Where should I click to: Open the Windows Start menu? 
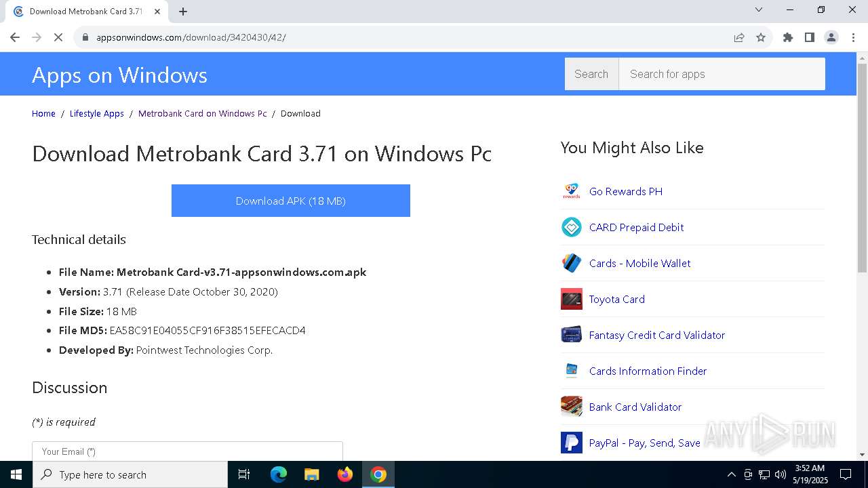pos(16,474)
